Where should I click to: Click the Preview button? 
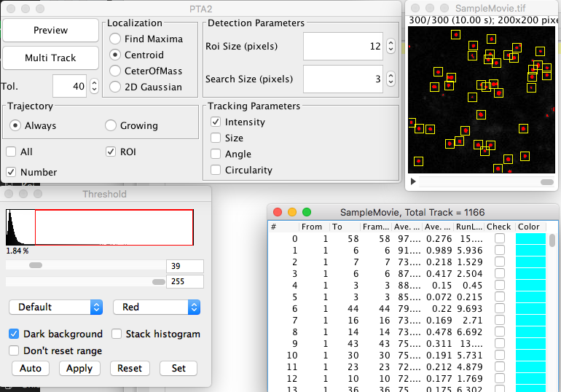(x=50, y=31)
